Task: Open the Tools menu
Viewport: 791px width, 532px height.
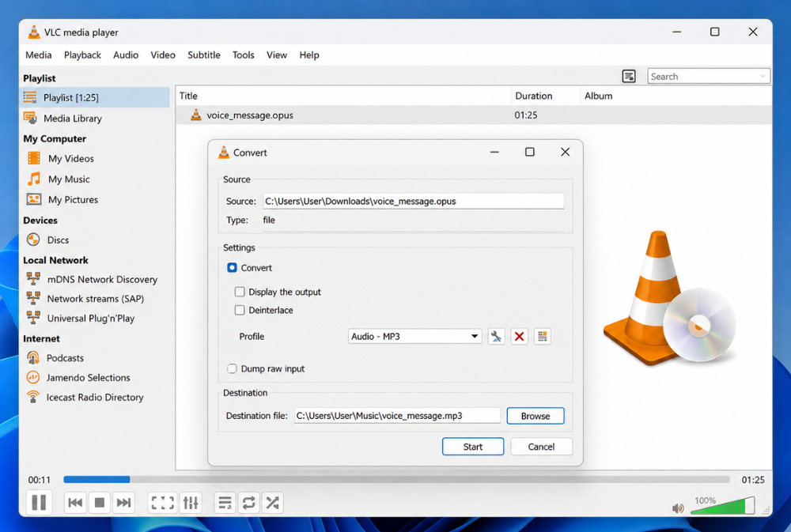Action: point(243,55)
